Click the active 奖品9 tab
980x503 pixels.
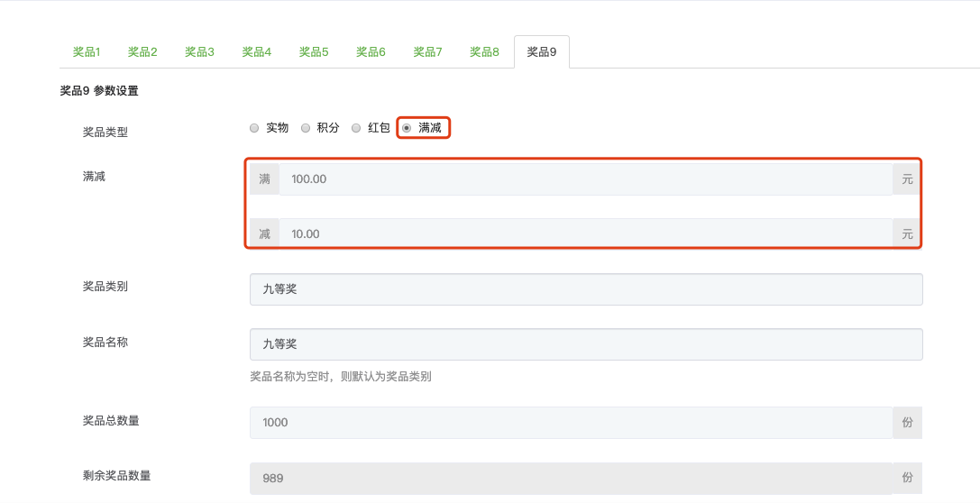(542, 52)
